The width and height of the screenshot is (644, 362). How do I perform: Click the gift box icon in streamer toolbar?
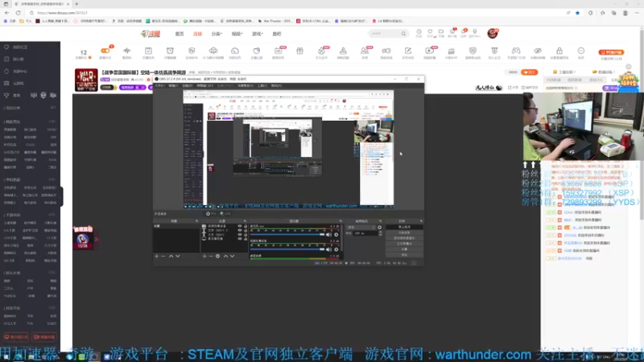299,51
